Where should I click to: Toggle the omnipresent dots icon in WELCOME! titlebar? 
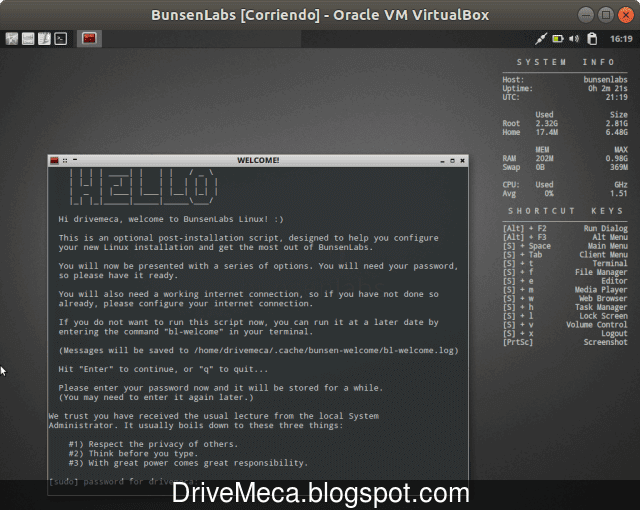(x=65, y=160)
